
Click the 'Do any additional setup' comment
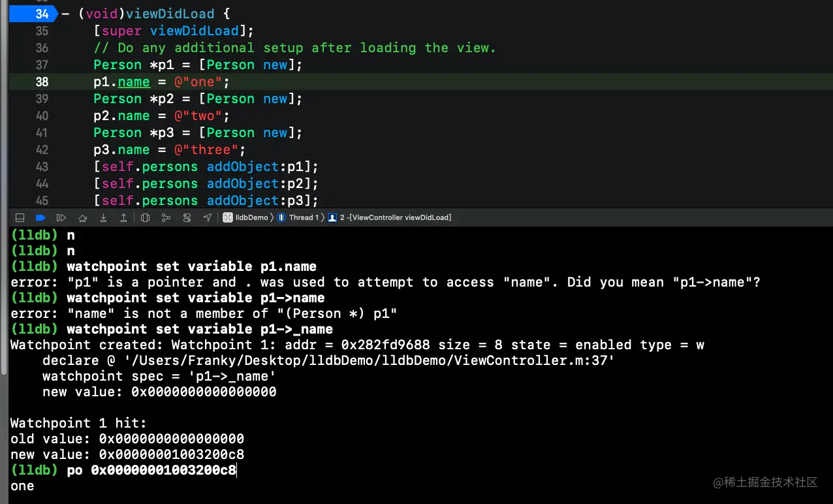[294, 48]
